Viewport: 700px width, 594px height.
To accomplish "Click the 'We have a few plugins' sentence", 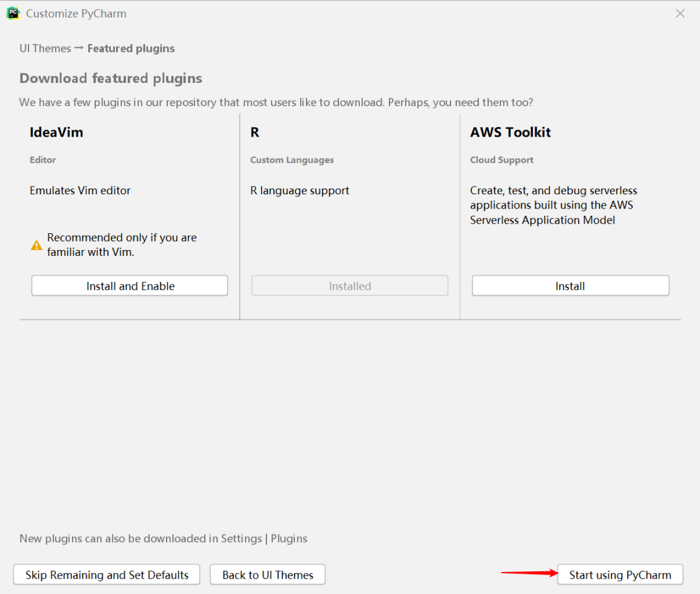I will 276,102.
